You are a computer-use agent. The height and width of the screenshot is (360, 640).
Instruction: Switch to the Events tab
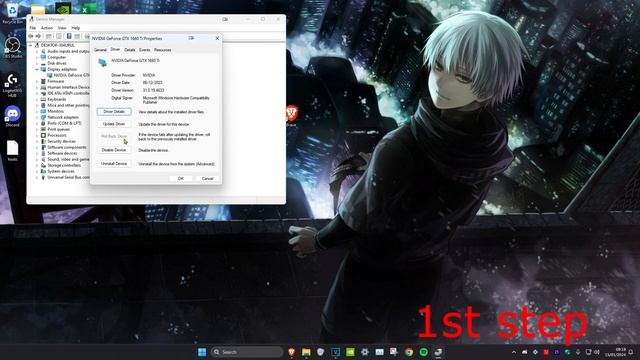(144, 50)
